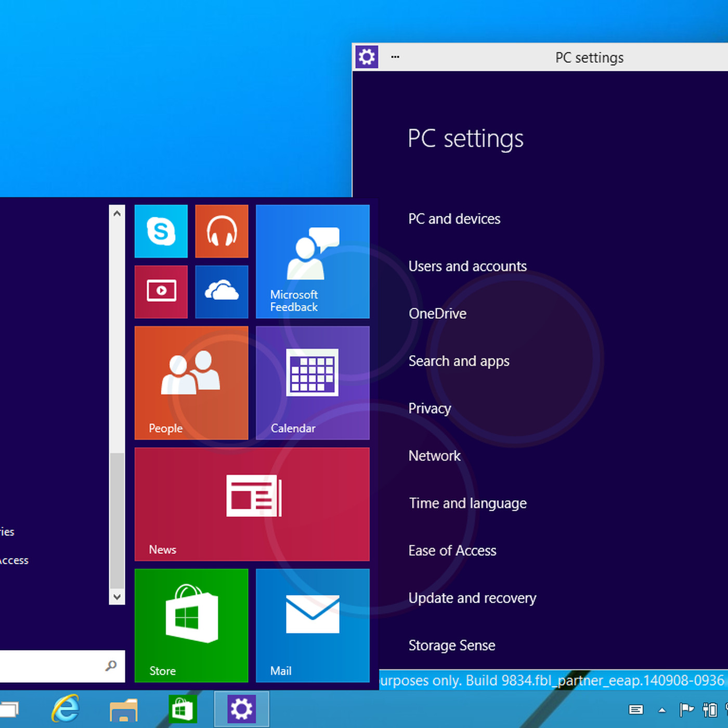This screenshot has height=728, width=728.
Task: Open Storage Sense settings
Action: point(451,646)
